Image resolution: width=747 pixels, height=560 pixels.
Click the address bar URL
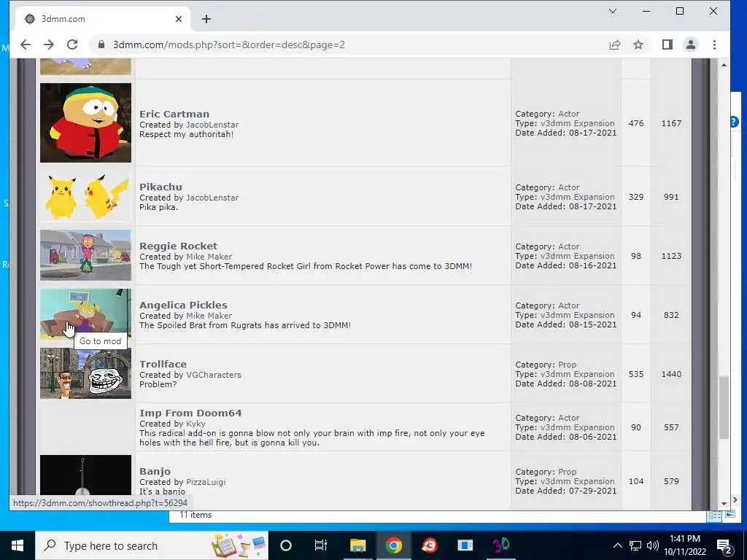pos(228,44)
